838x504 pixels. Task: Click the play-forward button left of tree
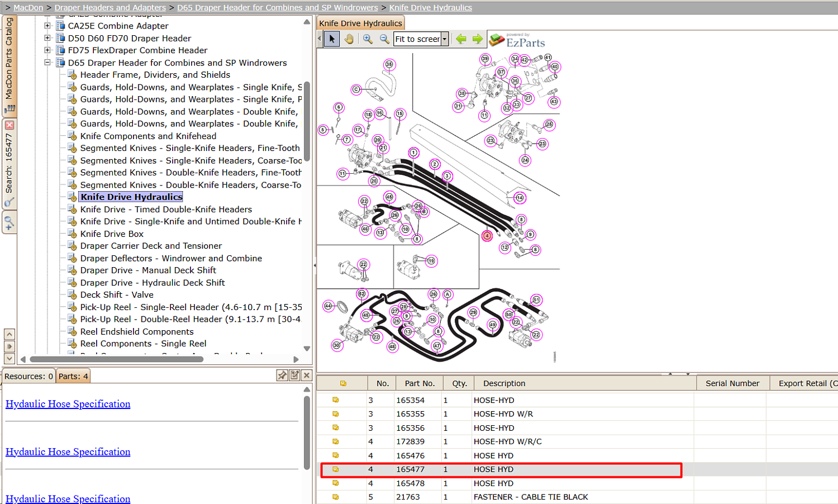9,346
